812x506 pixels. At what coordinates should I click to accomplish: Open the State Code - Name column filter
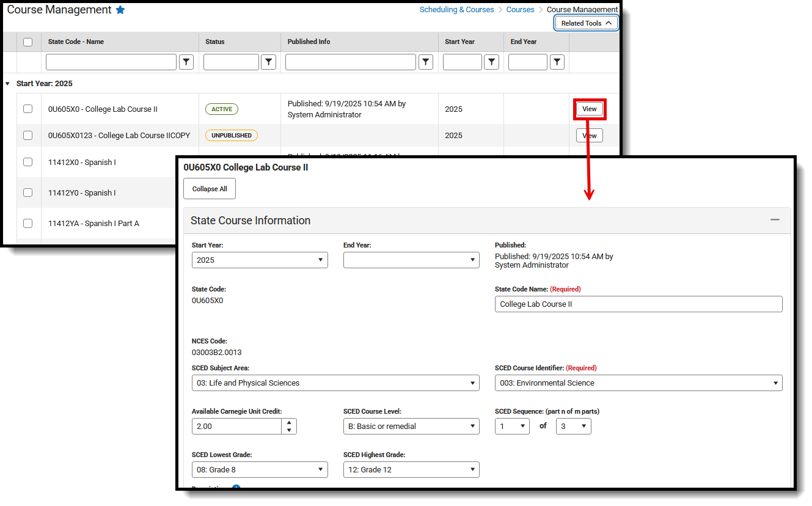(186, 62)
